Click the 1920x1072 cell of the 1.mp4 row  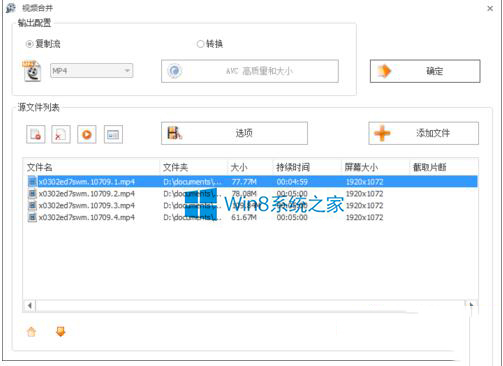(365, 182)
